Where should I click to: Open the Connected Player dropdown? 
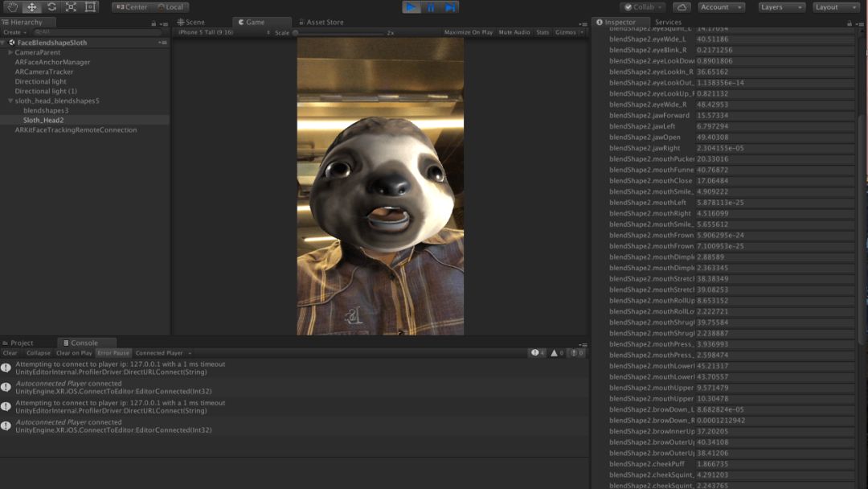(x=163, y=353)
